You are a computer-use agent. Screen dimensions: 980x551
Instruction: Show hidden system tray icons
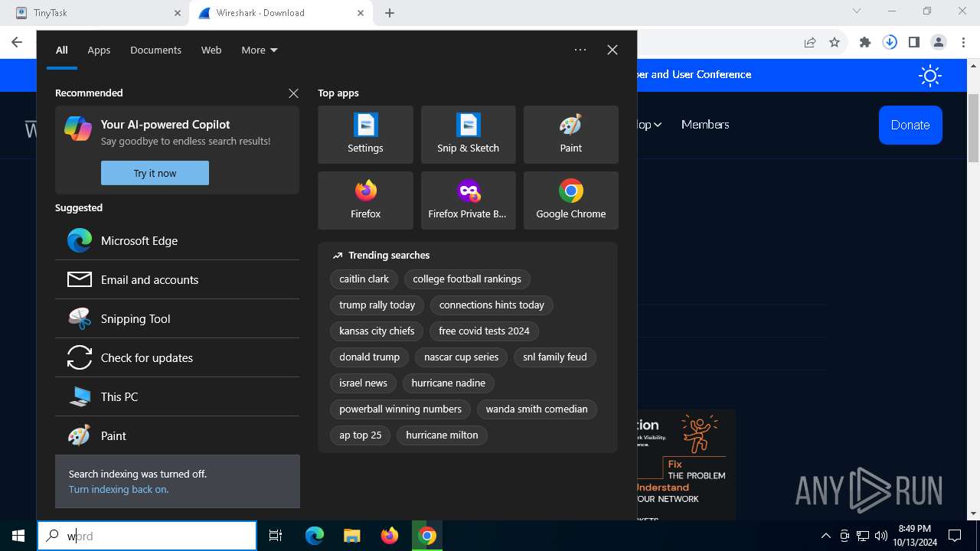pyautogui.click(x=825, y=536)
